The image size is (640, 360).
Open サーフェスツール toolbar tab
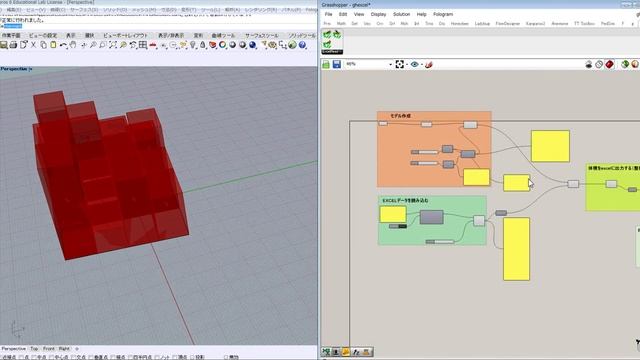click(x=262, y=36)
